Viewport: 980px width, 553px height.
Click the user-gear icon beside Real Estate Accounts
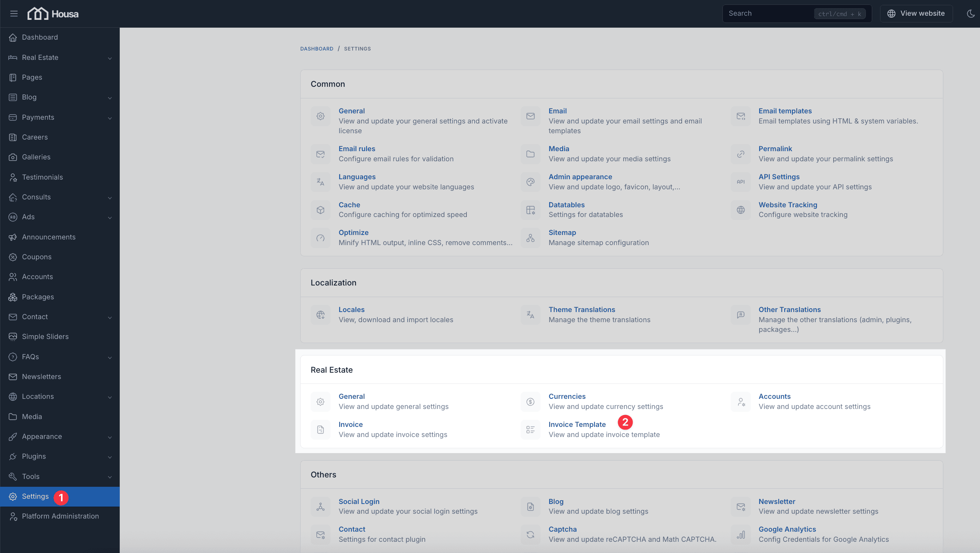click(x=740, y=401)
